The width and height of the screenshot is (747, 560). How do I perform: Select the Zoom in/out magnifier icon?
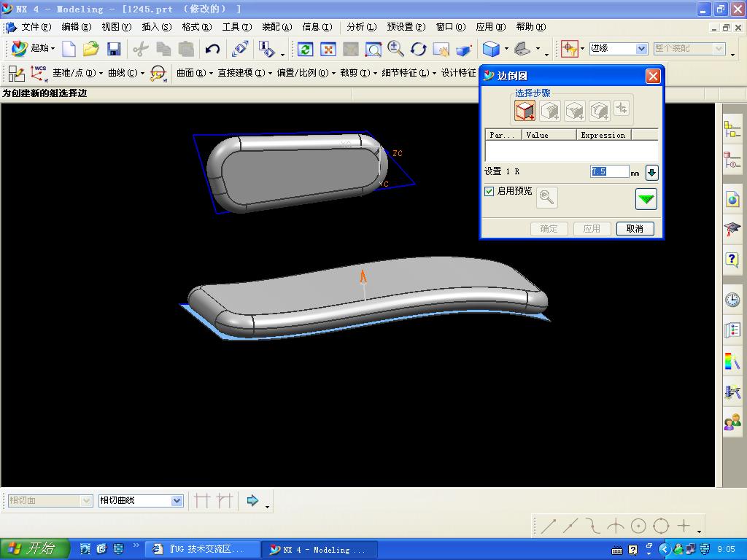[395, 49]
